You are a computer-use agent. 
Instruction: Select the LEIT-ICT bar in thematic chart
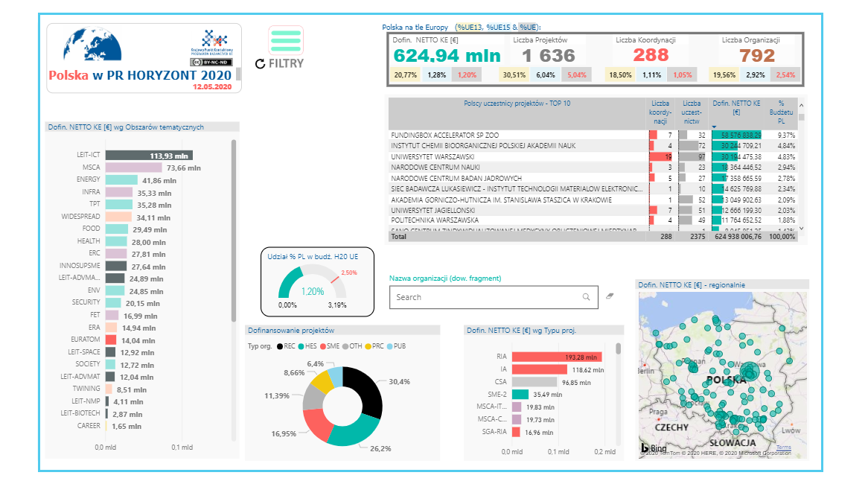click(149, 156)
